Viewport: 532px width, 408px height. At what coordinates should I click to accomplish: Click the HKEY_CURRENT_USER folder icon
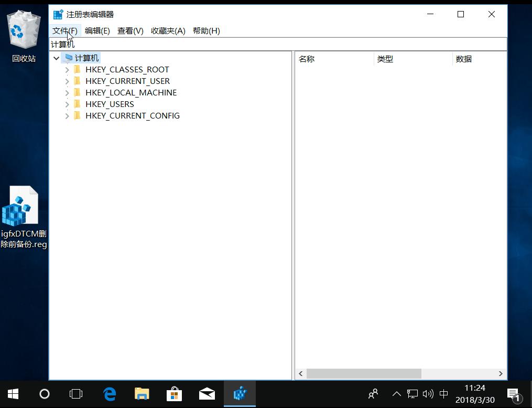click(78, 81)
